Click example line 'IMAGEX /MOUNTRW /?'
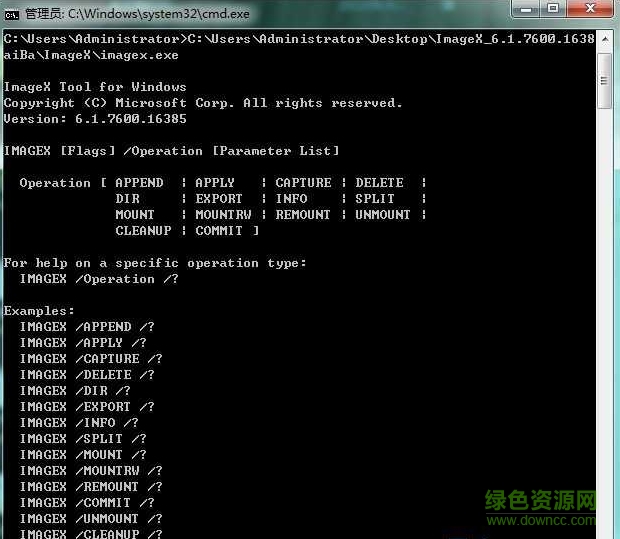The width and height of the screenshot is (620, 539). [x=91, y=471]
